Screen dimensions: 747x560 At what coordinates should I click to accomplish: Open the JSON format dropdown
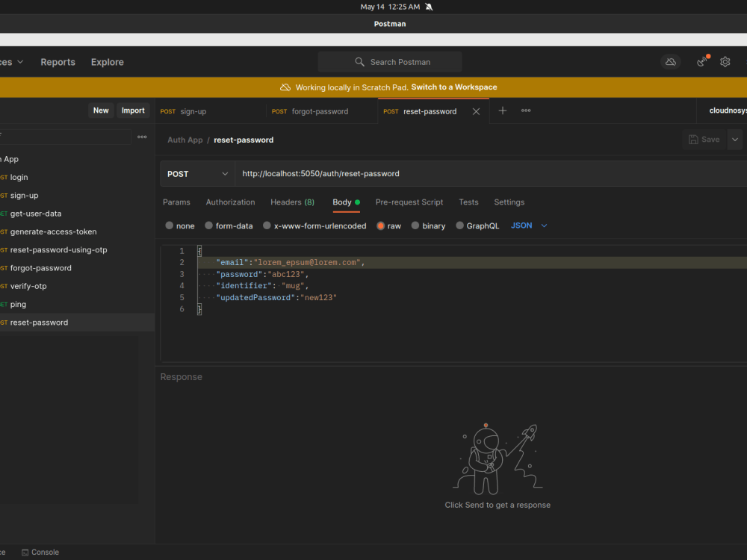(x=529, y=225)
